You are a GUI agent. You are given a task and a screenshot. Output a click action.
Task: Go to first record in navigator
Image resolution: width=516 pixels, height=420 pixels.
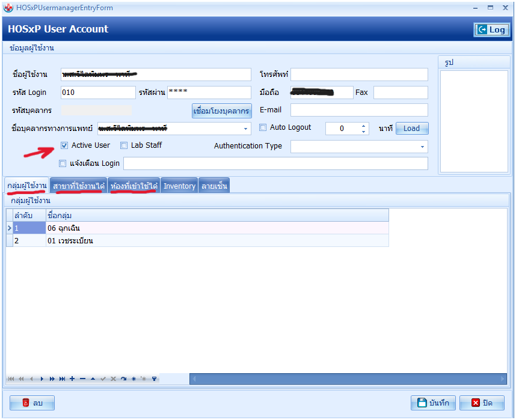coord(11,379)
